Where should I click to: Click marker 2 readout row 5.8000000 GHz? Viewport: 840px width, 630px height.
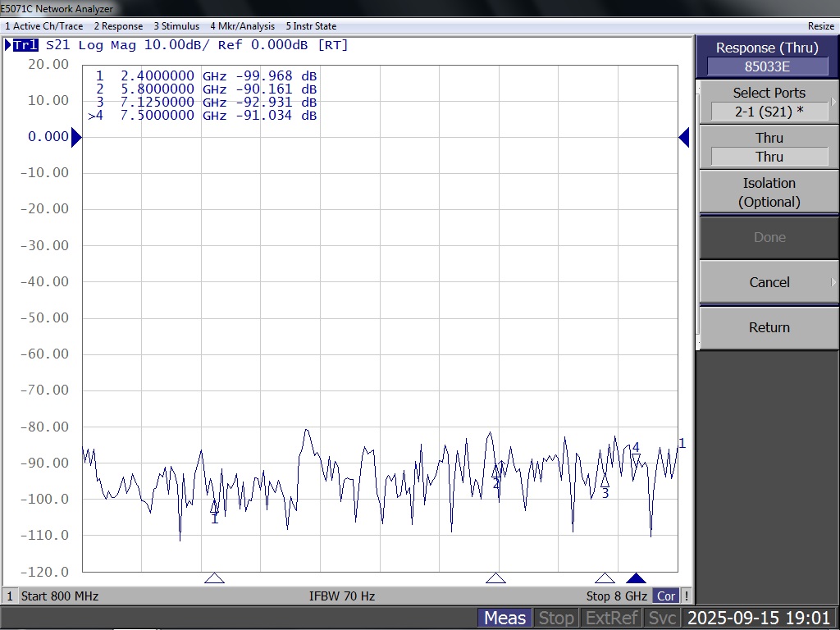tap(206, 89)
